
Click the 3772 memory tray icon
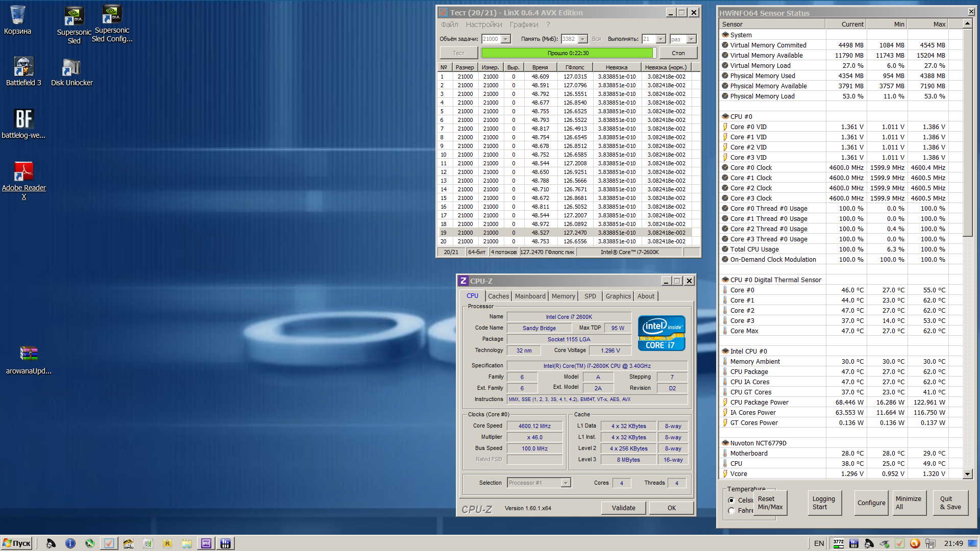839,543
